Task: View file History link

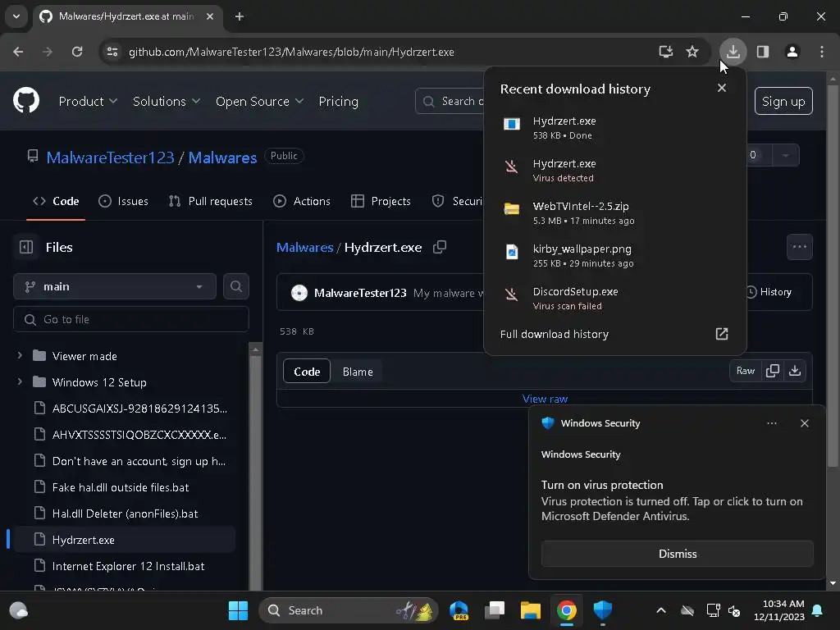Action: pos(769,292)
